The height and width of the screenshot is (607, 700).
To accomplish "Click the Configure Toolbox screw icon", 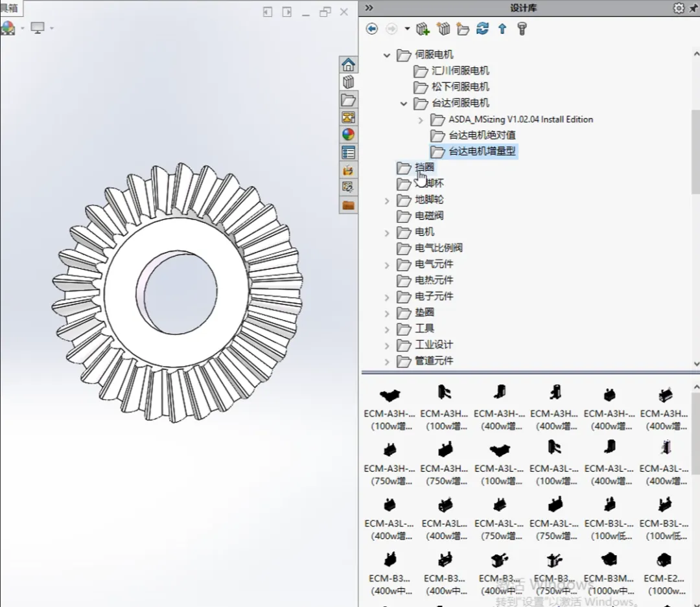I will (522, 29).
